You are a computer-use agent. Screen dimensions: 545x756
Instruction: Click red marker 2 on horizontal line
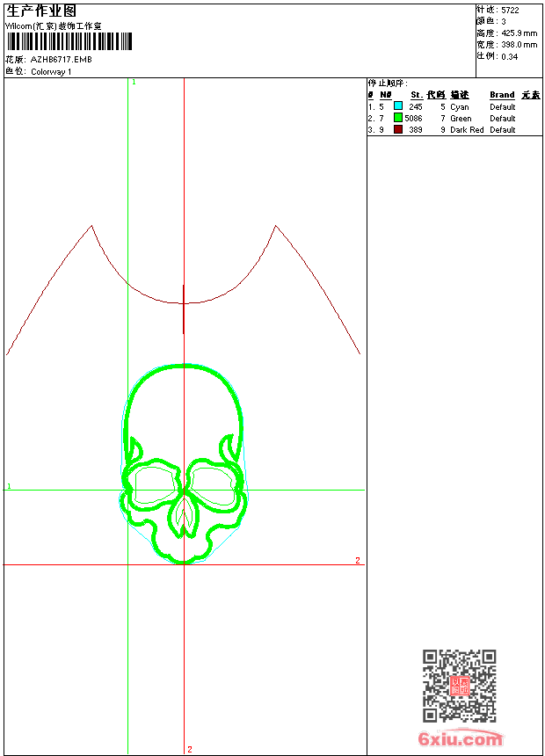(x=358, y=560)
